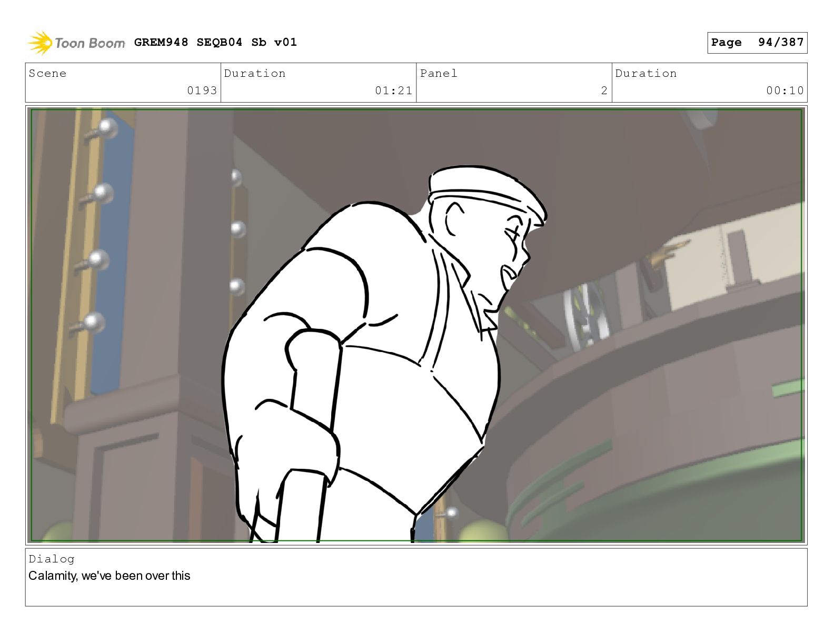Select the panel number 2
Viewport: 834px width, 644px height.
(x=604, y=90)
